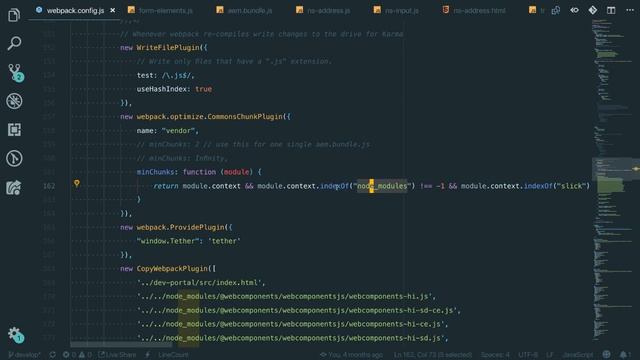This screenshot has width=640, height=360.
Task: Change encoding via UTF-8 status item
Action: (528, 355)
